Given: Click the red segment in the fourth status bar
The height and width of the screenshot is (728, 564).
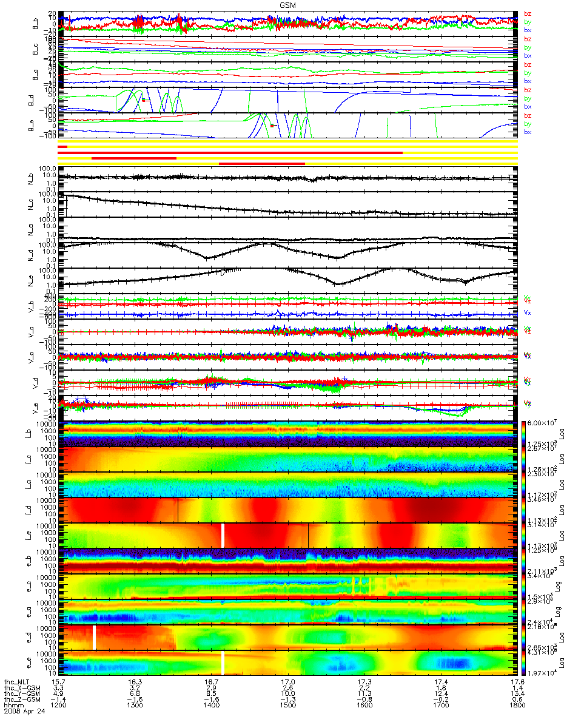Looking at the screenshot, I should 261,163.
